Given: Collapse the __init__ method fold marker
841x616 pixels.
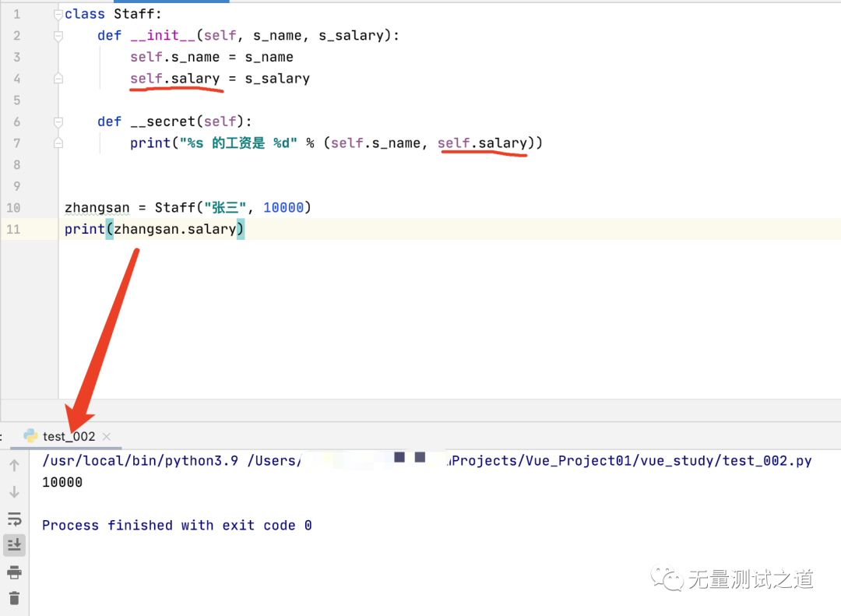Looking at the screenshot, I should pos(58,36).
